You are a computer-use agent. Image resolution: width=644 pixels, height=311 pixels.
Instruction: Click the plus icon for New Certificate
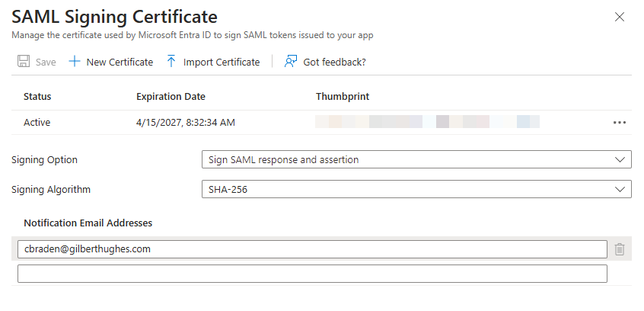(x=75, y=62)
